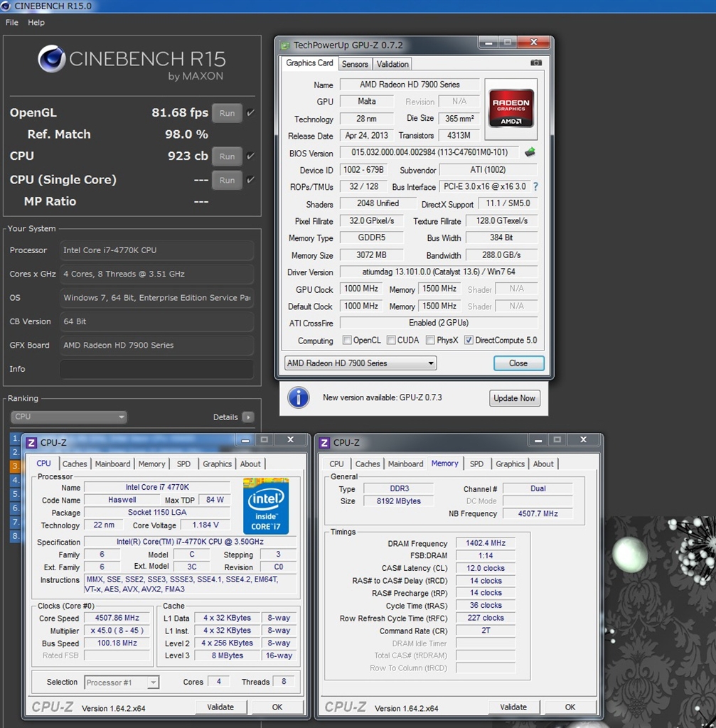Click the GPU-Z screenshot camera icon
This screenshot has height=728, width=716.
point(536,63)
